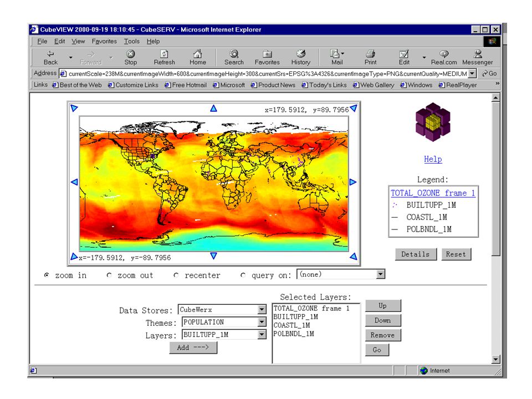
Task: Click the Edit toolbar icon
Action: pos(404,57)
